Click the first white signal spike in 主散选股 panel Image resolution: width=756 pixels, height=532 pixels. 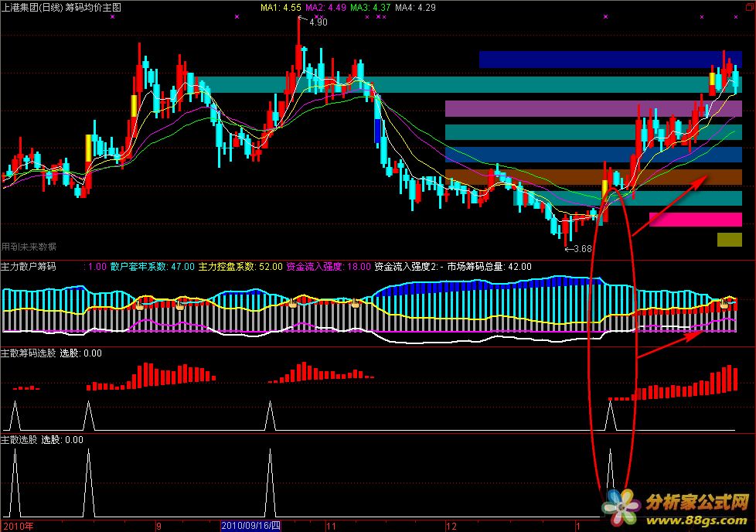(x=15, y=483)
